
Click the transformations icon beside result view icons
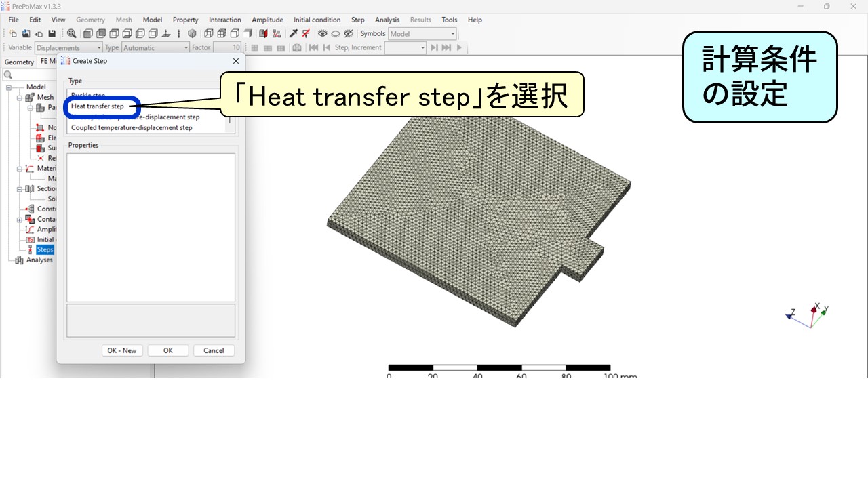[296, 47]
